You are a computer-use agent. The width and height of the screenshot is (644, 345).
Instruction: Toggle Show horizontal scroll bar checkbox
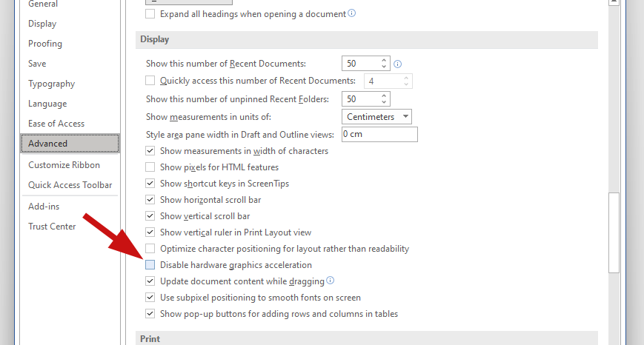click(x=150, y=200)
